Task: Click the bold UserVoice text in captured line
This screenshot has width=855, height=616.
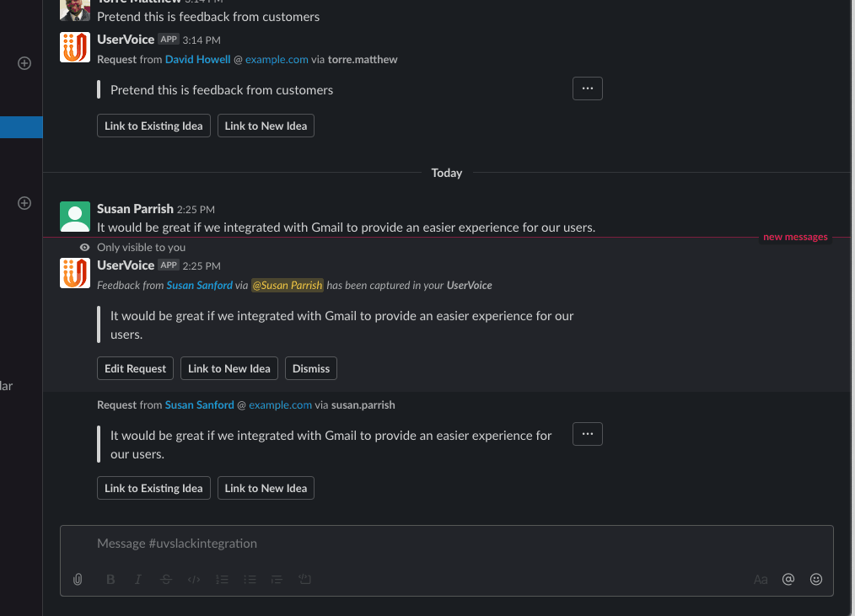Action: click(x=469, y=285)
